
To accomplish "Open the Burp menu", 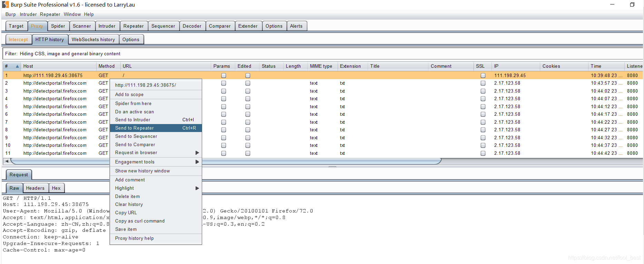I will 10,15.
